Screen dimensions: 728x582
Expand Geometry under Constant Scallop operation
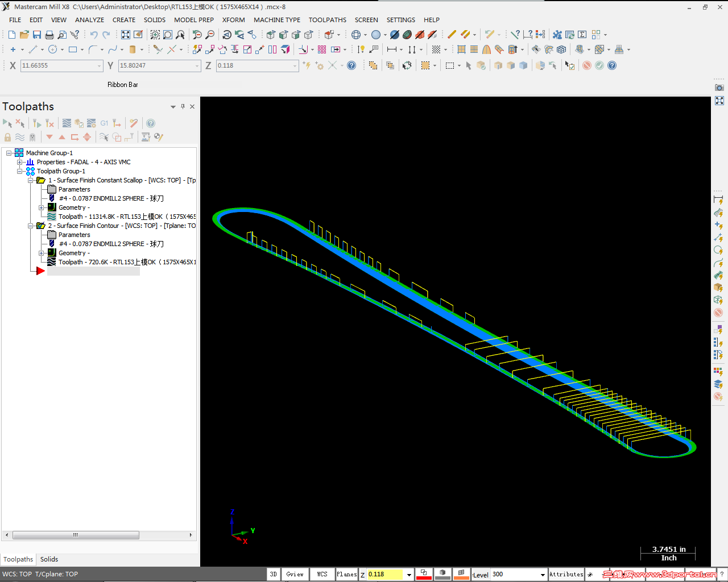42,207
